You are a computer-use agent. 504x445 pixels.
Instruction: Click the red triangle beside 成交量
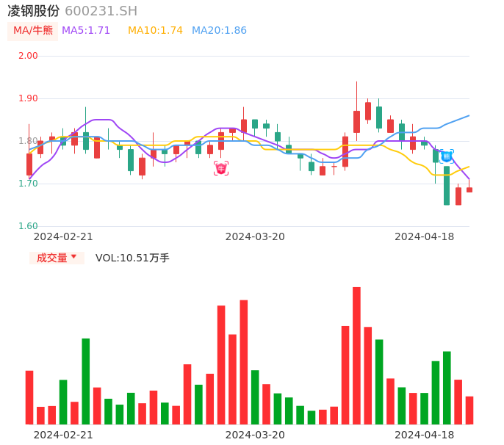(73, 257)
